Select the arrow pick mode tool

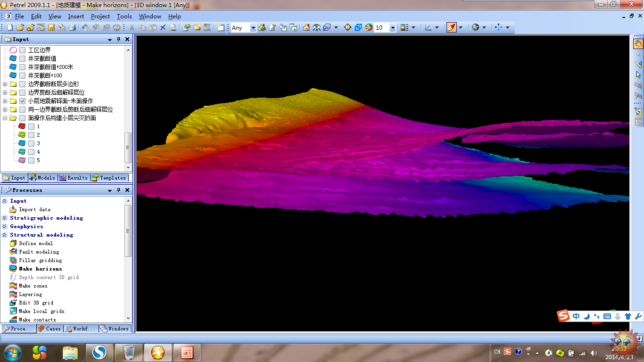[x=638, y=75]
